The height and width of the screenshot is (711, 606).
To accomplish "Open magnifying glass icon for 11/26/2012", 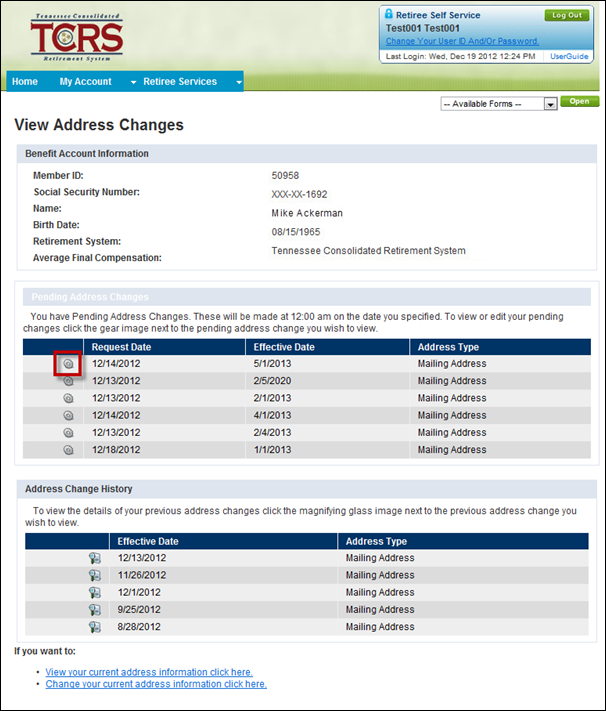I will (x=94, y=575).
